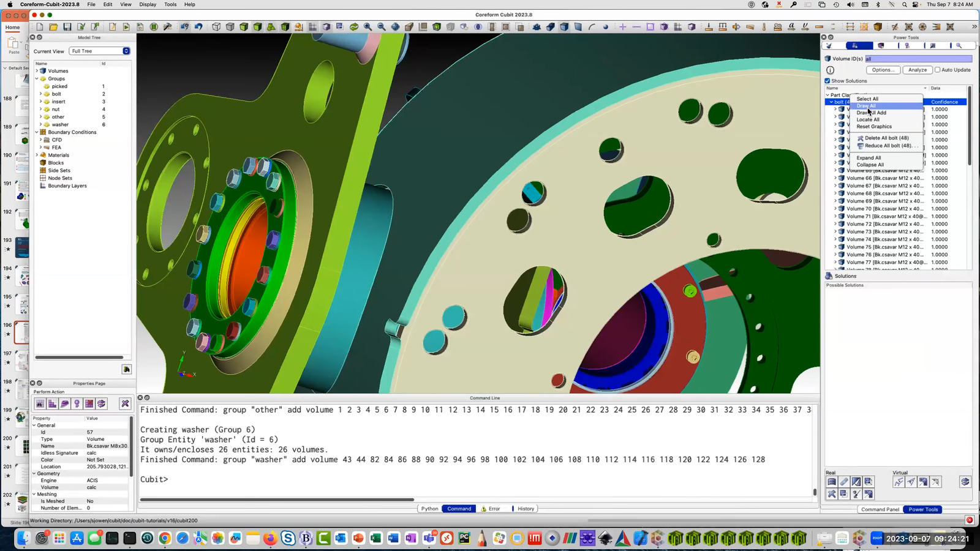Screen dimensions: 980x551
Task: Select the wireframe cube display icon
Action: coord(216,27)
